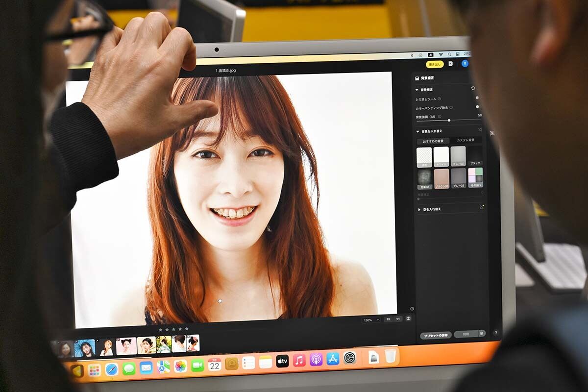Toggle the before/after compare view icon
This screenshot has width=588, height=392.
pos(408,318)
